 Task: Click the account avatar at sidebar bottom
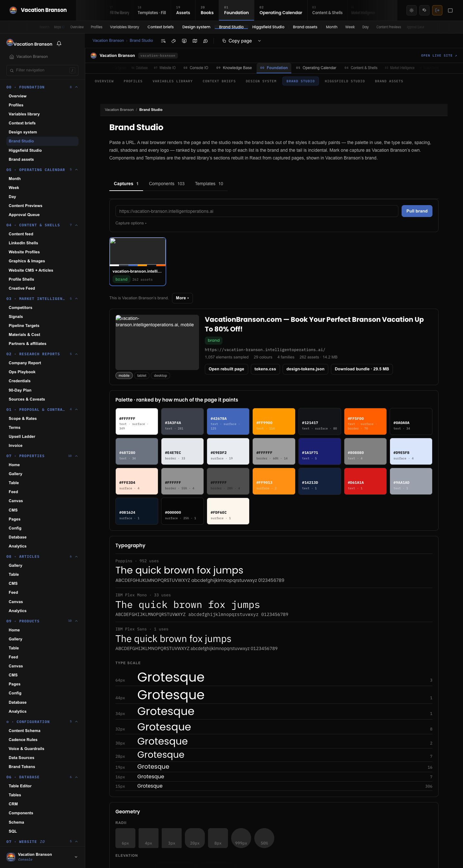click(11, 857)
